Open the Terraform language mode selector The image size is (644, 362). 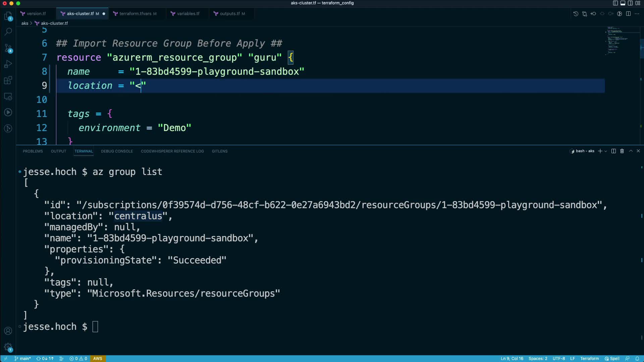click(589, 359)
